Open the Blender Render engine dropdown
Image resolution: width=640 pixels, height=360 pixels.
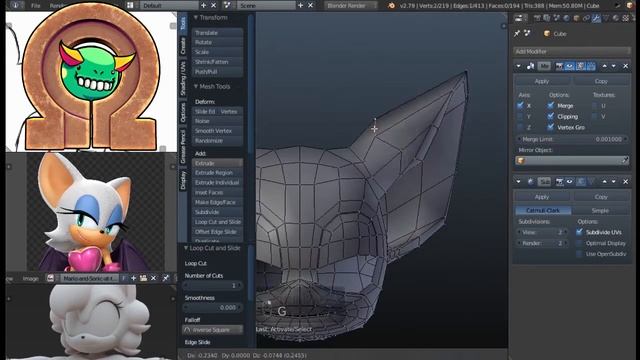pyautogui.click(x=351, y=5)
